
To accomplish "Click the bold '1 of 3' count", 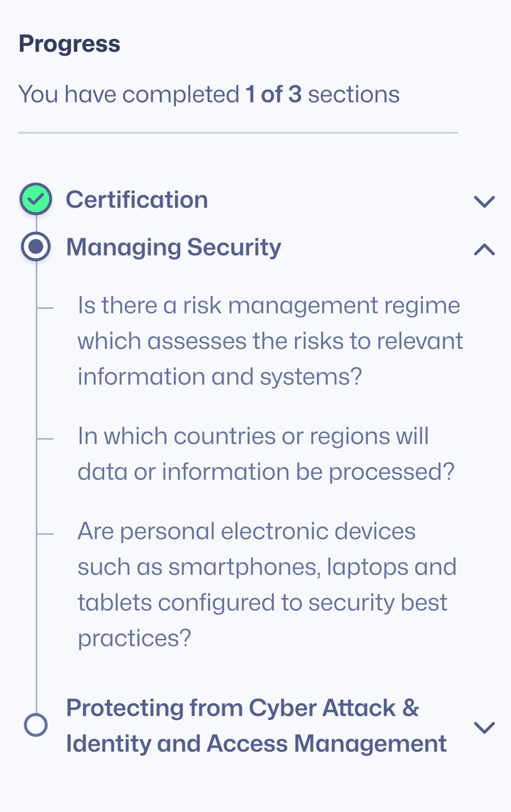I will [x=273, y=94].
